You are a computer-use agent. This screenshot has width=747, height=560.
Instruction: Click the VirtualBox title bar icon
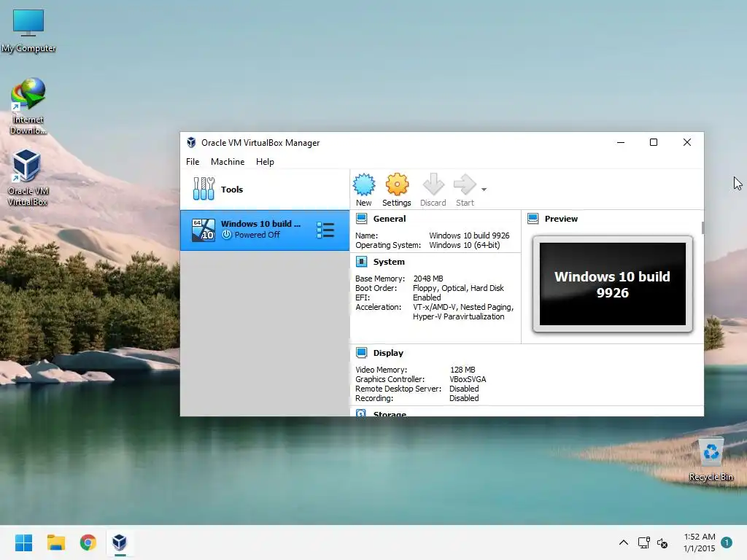[191, 142]
